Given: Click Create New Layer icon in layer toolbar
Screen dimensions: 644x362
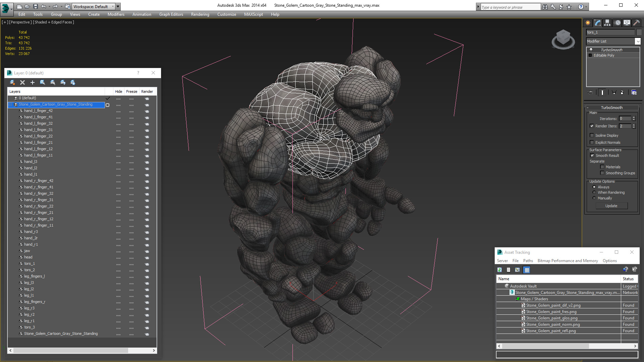Looking at the screenshot, I should 12,82.
